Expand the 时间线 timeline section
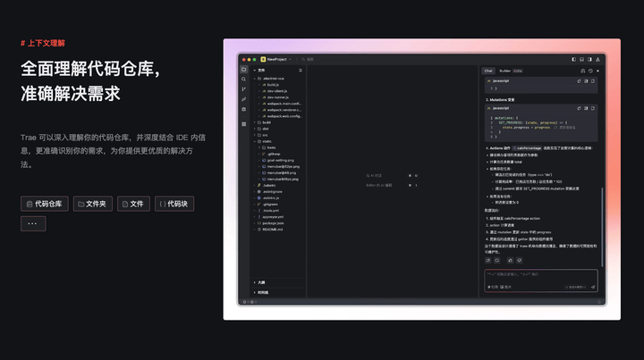This screenshot has width=644, height=360. tap(261, 292)
